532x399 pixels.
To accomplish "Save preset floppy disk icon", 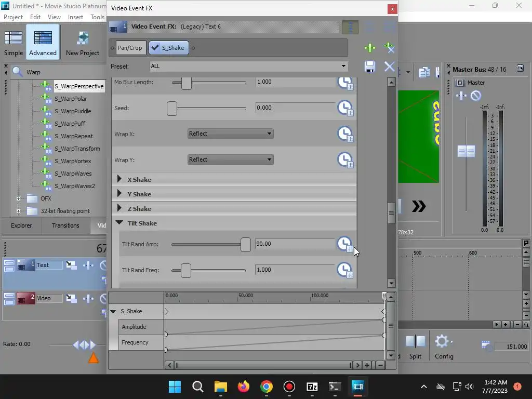I will pyautogui.click(x=369, y=66).
